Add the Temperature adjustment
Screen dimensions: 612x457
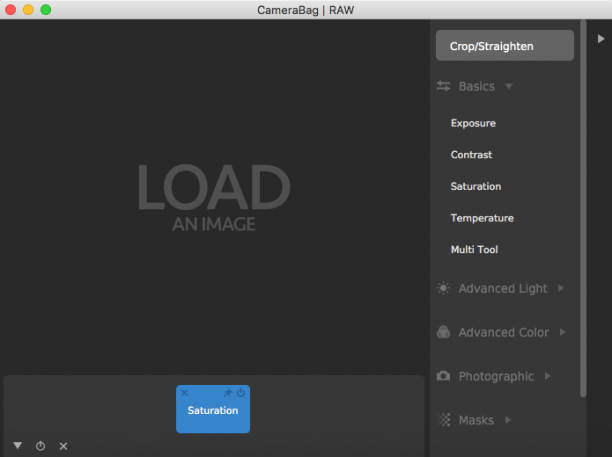pos(482,218)
